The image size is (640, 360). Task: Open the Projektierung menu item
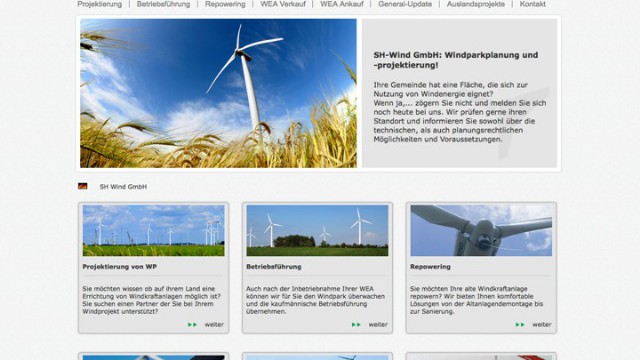[x=100, y=4]
